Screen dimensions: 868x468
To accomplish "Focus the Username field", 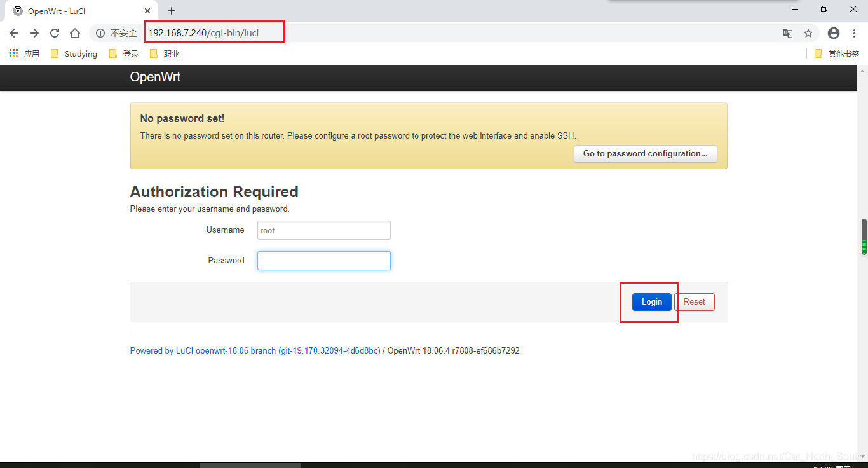I will (323, 230).
